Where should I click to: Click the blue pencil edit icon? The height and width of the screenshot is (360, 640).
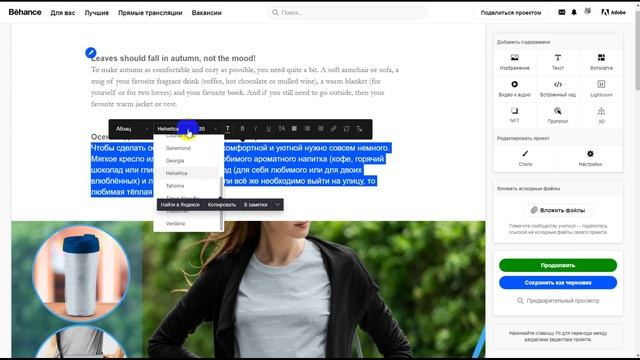(x=91, y=53)
